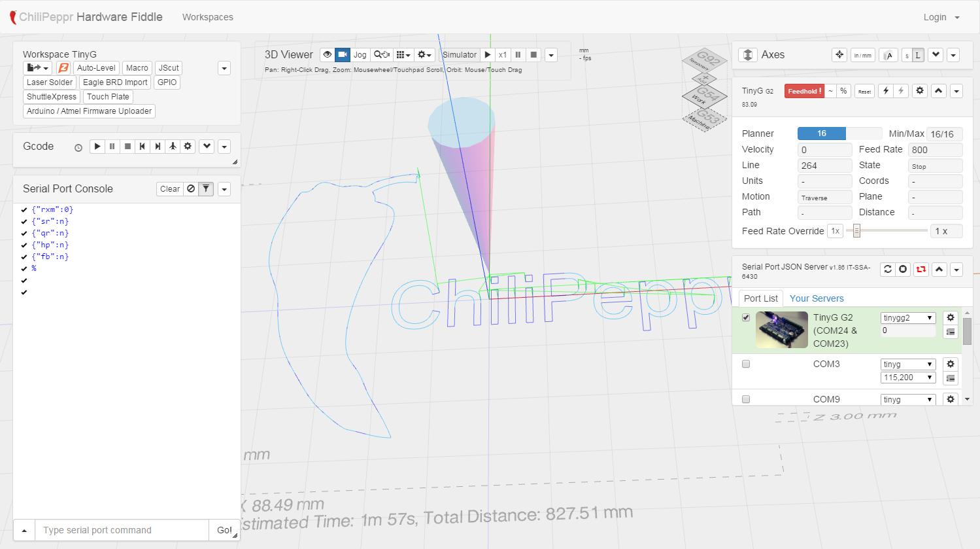Click the ban icon in Serial Port Console
980x549 pixels.
[191, 189]
